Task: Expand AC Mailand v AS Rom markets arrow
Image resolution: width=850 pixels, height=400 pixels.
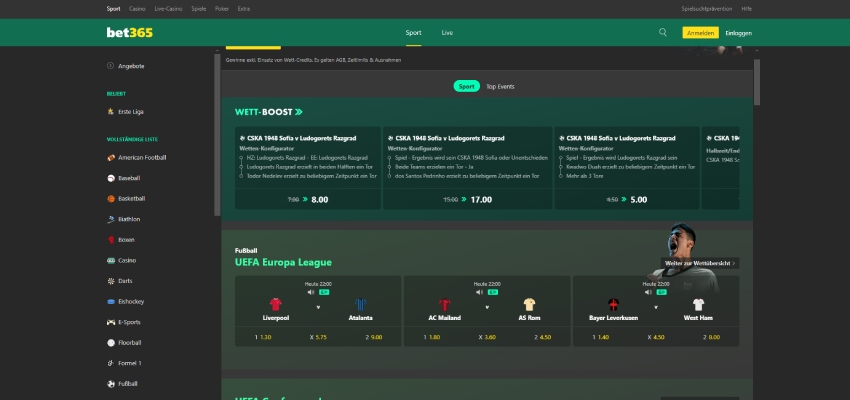Action: coord(487,307)
